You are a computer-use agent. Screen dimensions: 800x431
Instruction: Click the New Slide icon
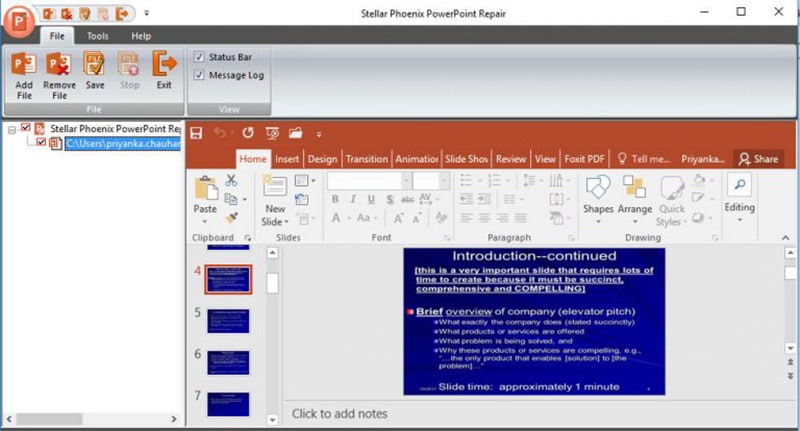[x=274, y=186]
